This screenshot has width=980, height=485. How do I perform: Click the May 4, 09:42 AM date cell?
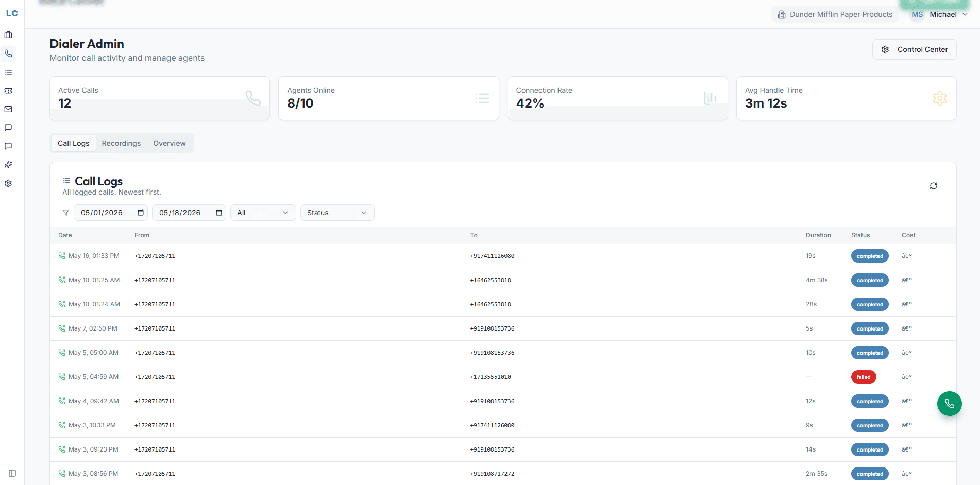tap(94, 401)
